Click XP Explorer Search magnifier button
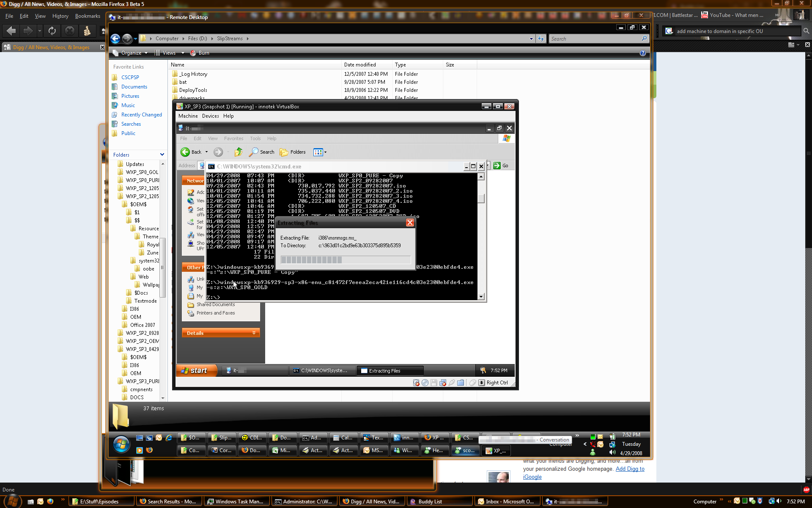Viewport: 812px width, 508px height. coord(262,152)
